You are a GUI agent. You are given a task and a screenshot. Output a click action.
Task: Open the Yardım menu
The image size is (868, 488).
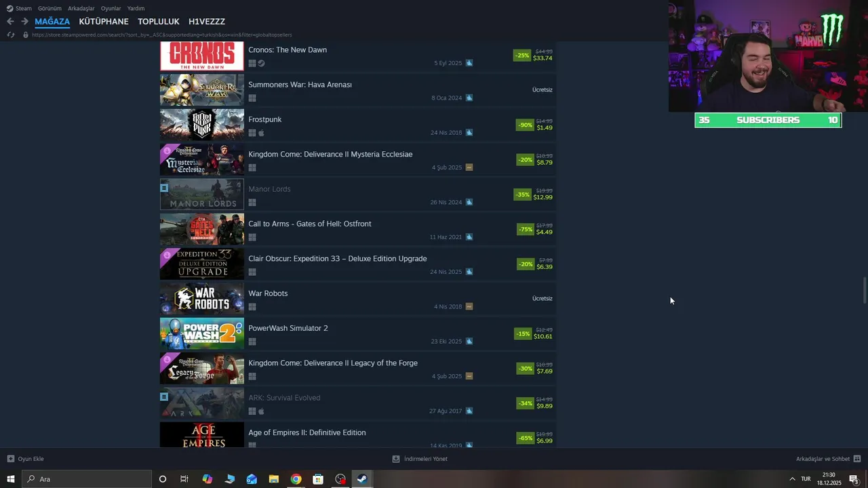coord(136,8)
